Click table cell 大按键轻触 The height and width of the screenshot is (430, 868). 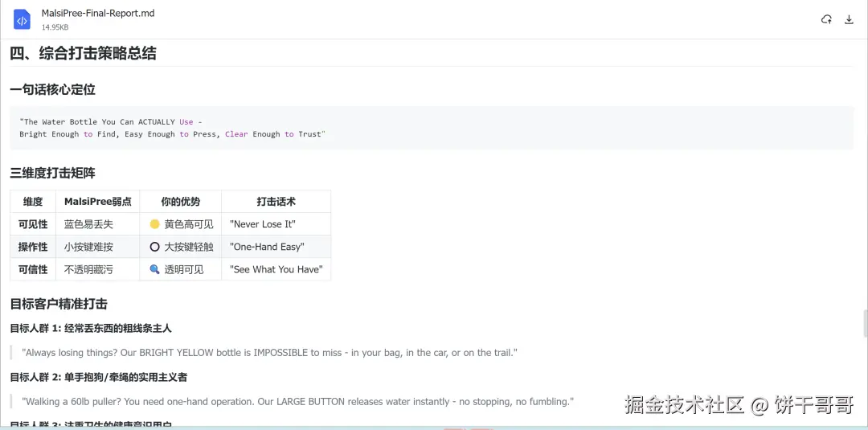[181, 247]
